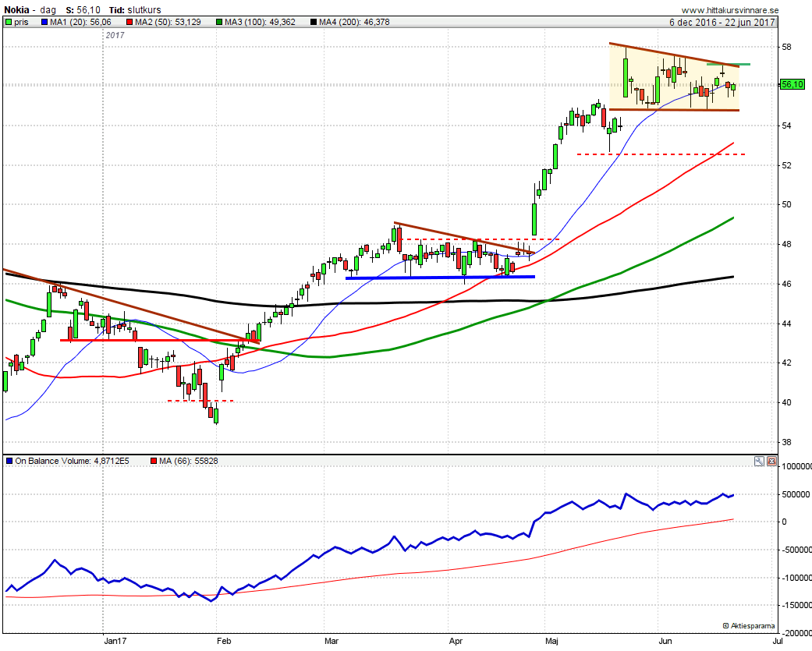Viewport: 812px width, 651px height.
Task: Click the '6 dec 2016 - 22 jun 2017' date range
Action: [722, 23]
